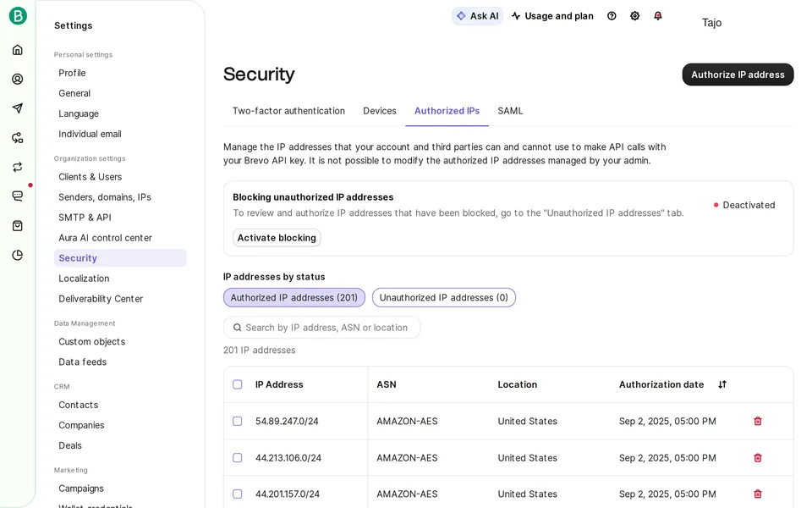Click the 201 IP addresses count text
This screenshot has width=812, height=508.
click(x=260, y=351)
